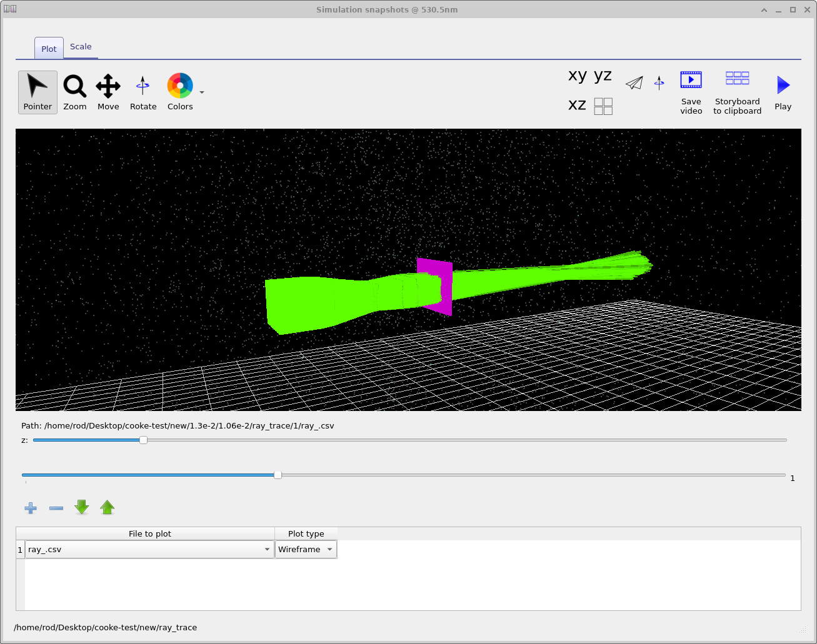This screenshot has width=817, height=644.
Task: Click the axis rotation icon
Action: [x=659, y=82]
